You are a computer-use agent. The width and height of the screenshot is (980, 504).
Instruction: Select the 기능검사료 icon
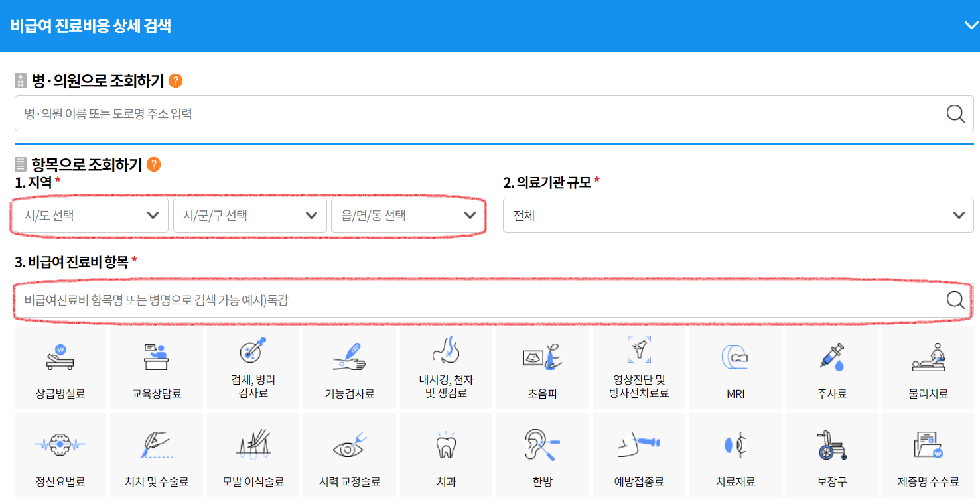349,368
